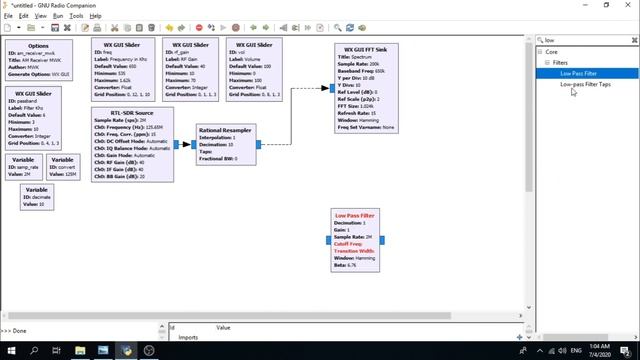The height and width of the screenshot is (360, 640).
Task: Disable the selected block
Action: 296,28
